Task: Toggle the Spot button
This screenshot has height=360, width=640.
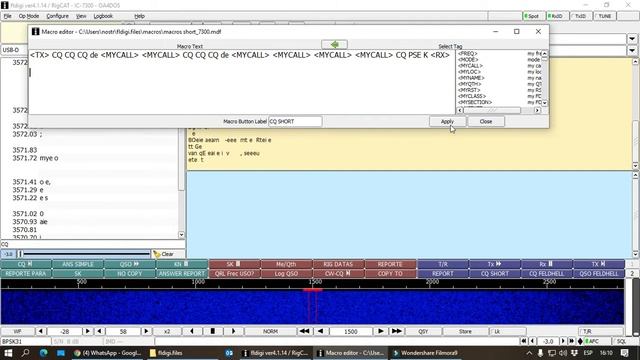Action: coord(533,16)
